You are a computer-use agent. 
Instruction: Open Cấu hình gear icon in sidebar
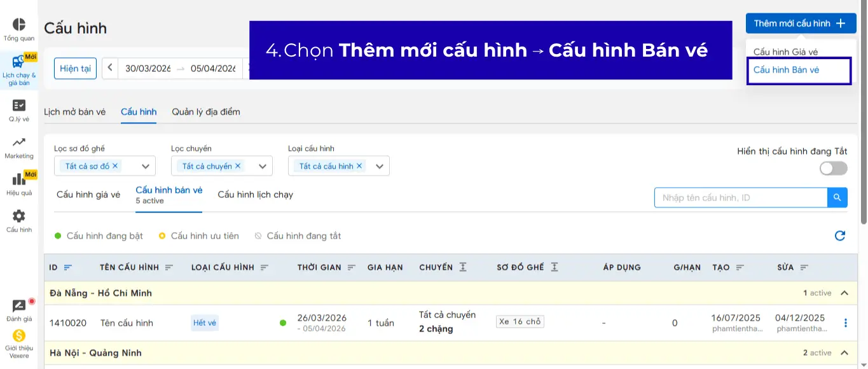point(19,217)
